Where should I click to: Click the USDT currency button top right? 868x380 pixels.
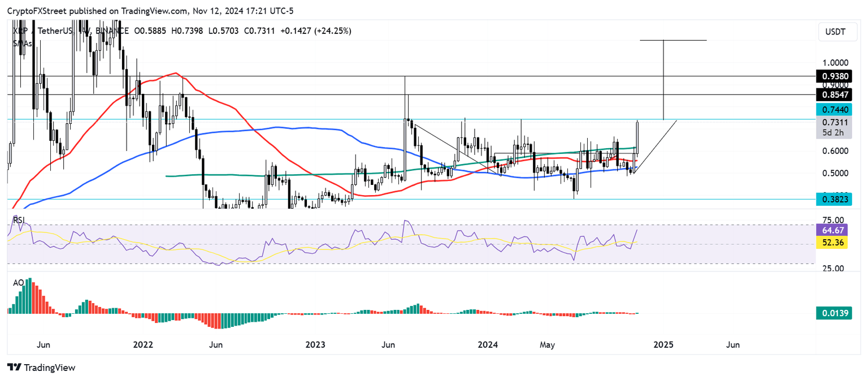[x=837, y=32]
